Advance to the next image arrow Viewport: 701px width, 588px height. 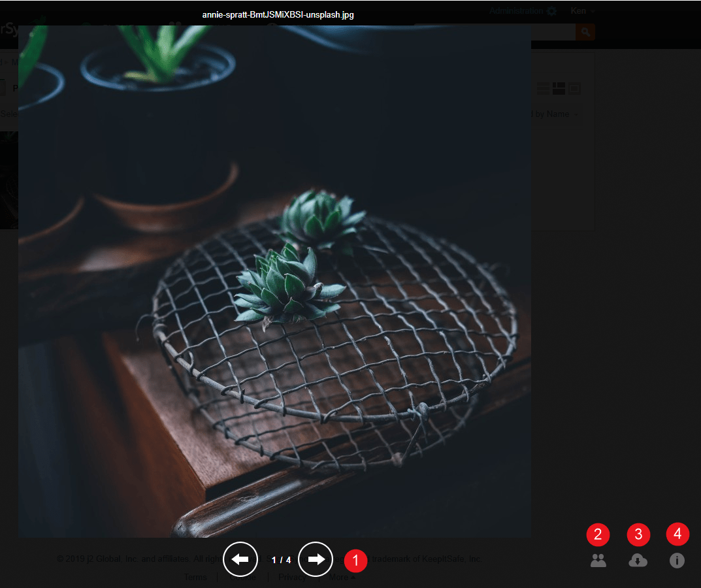pyautogui.click(x=316, y=559)
